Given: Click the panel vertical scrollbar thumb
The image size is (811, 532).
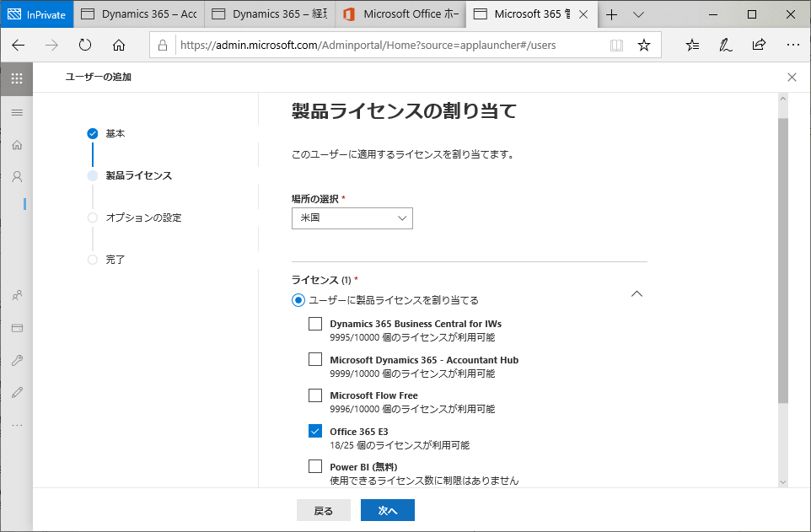Looking at the screenshot, I should click(x=782, y=261).
